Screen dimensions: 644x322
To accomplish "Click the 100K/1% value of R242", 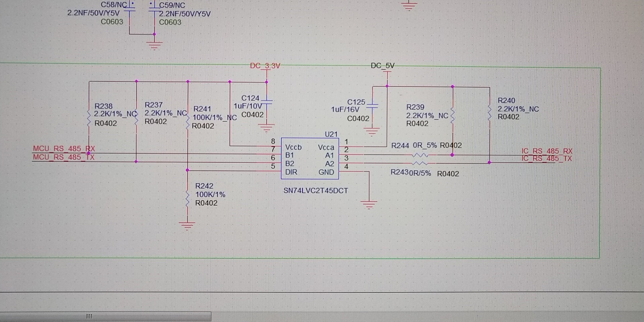I will [210, 195].
